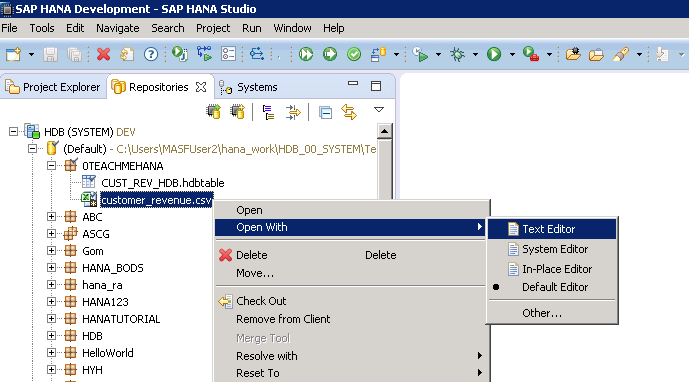Screen dimensions: 689x382
Task: Click the green checkmark check icon
Action: 354,55
